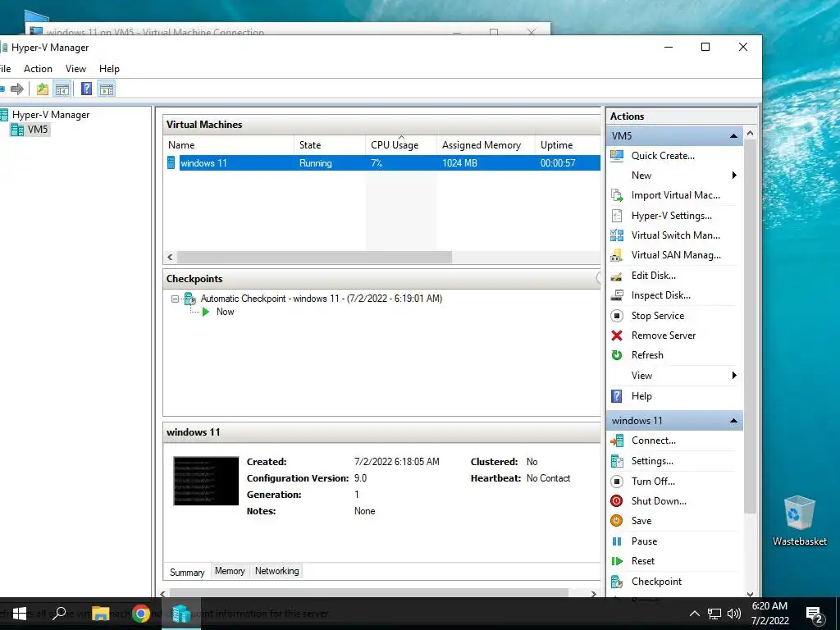Select the Automatic Checkpoint entry

(x=322, y=299)
